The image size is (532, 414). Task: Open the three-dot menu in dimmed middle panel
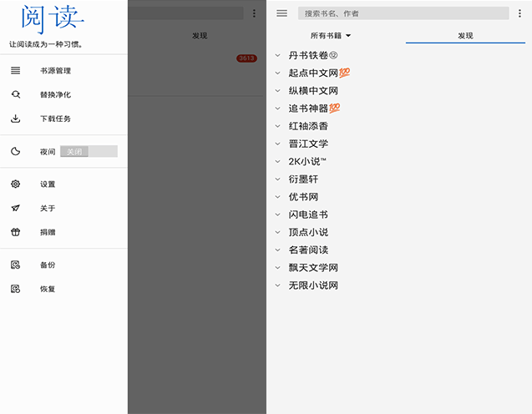(254, 13)
